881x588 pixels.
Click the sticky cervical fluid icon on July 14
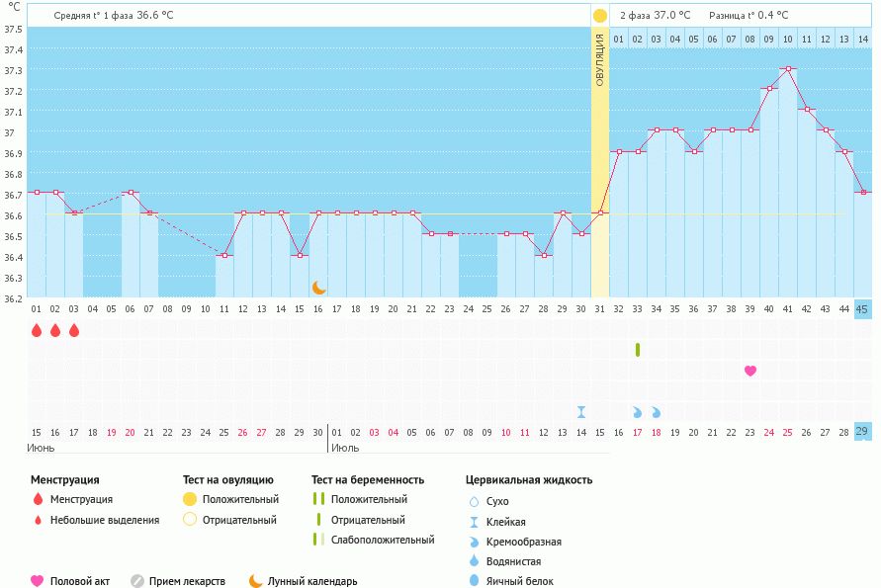click(581, 412)
